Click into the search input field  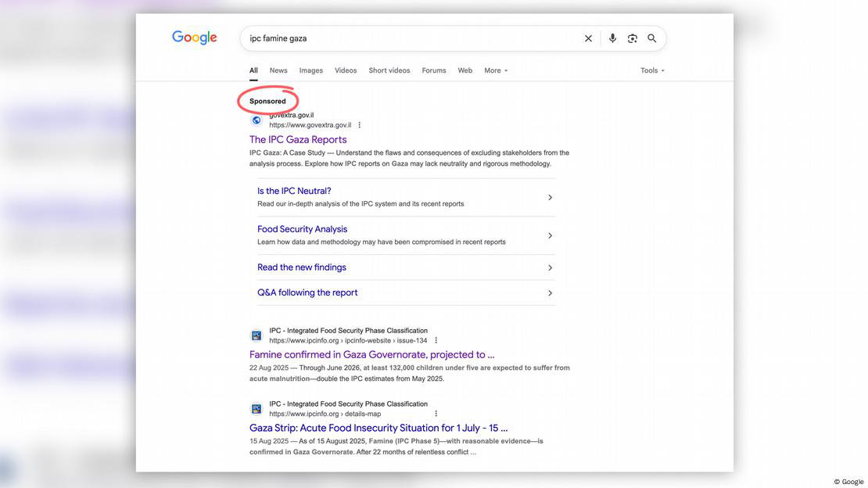click(x=407, y=38)
